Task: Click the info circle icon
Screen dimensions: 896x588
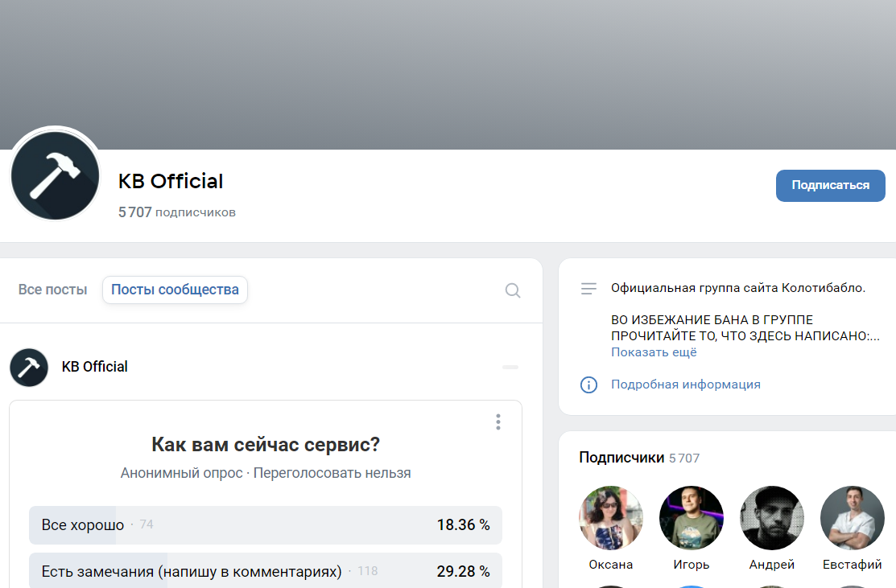Action: [x=588, y=384]
